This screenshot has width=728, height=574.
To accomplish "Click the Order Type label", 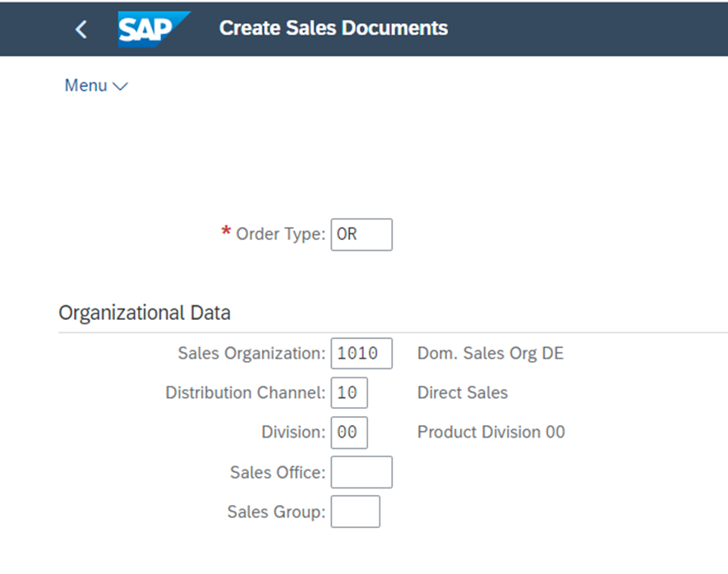I will tap(281, 234).
